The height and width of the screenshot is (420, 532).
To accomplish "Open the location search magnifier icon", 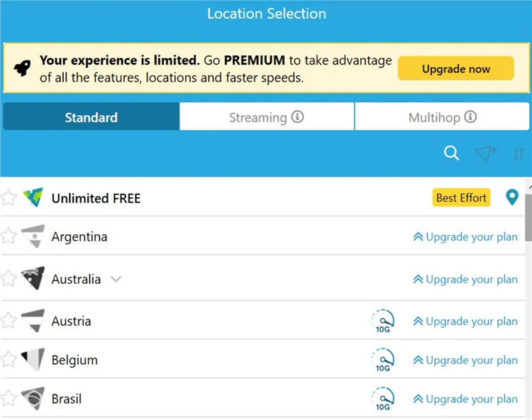I will click(x=451, y=153).
